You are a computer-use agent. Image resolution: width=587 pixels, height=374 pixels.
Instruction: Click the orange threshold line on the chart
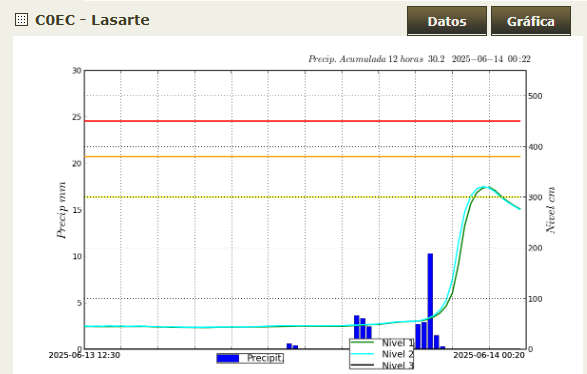pos(302,156)
